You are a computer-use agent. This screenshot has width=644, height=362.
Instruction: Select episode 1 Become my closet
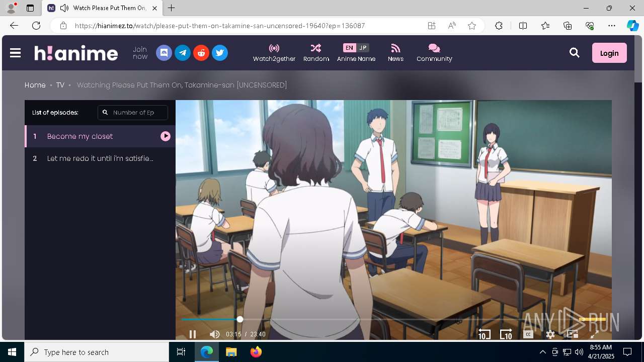(100, 136)
